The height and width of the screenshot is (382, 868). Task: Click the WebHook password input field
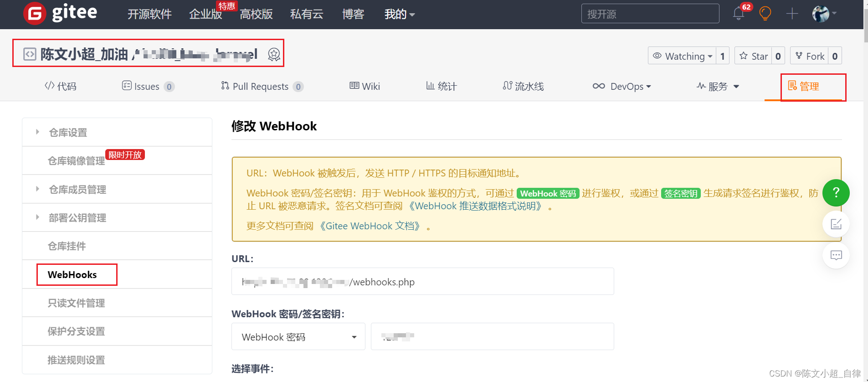click(x=493, y=336)
